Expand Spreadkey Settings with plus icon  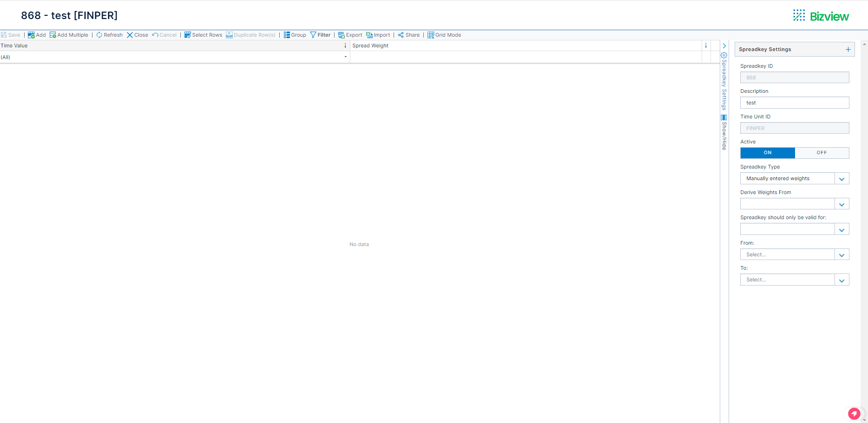tap(848, 49)
